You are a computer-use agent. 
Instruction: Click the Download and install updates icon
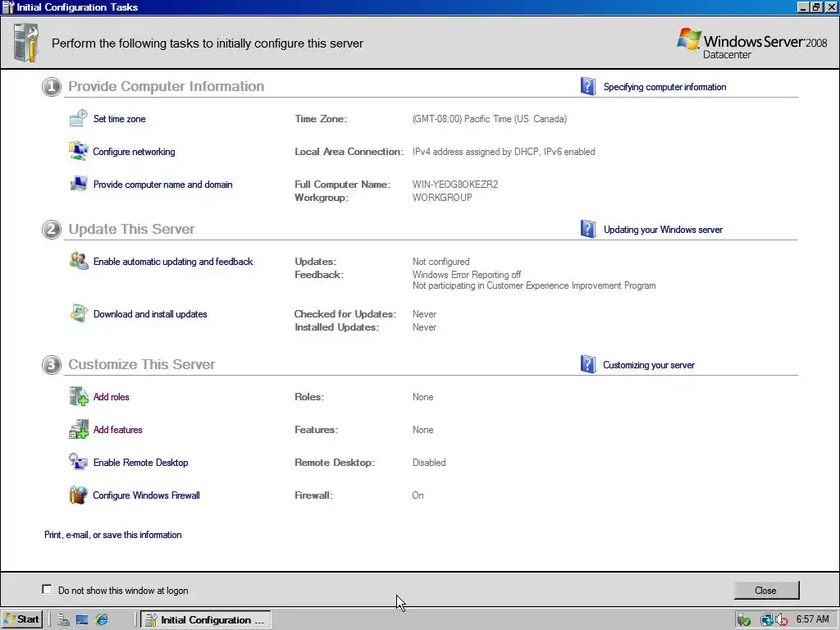tap(79, 313)
